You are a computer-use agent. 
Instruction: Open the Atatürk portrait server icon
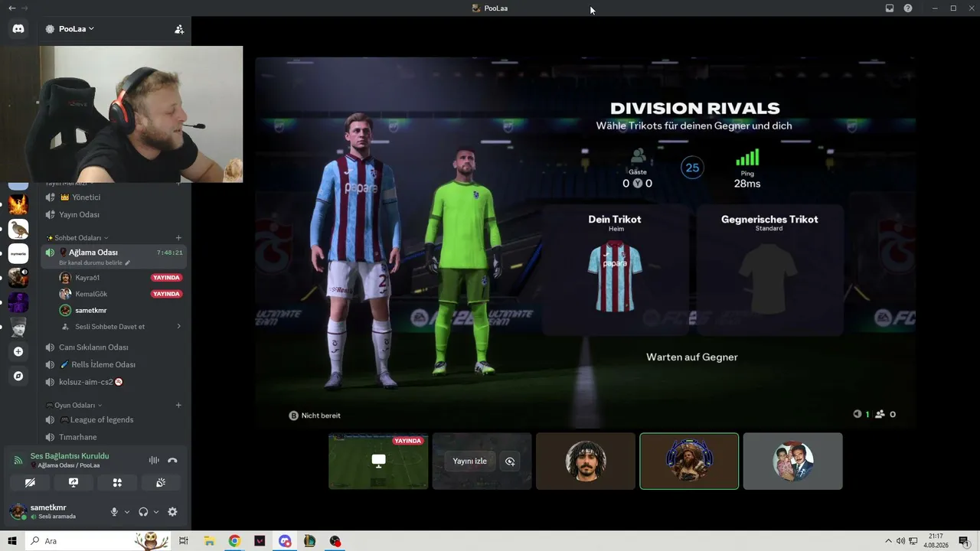pos(18,327)
